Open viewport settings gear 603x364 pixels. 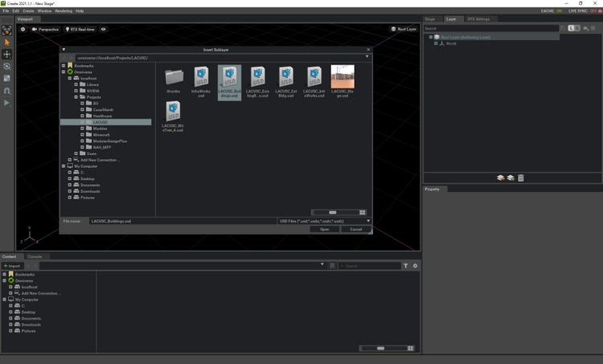click(23, 29)
